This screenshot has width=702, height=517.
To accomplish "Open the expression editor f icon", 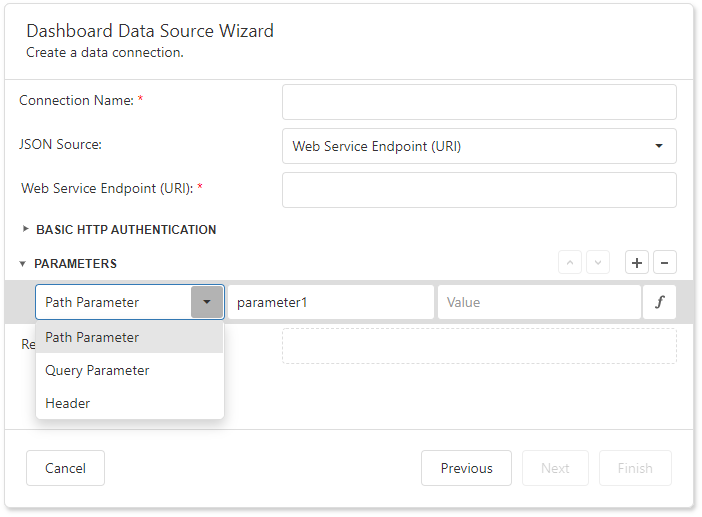I will (x=659, y=302).
